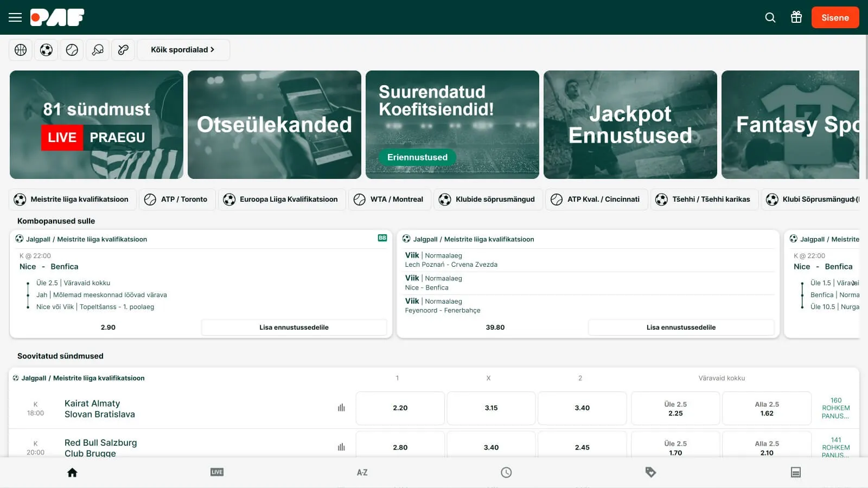Go to Home in the bottom bar
This screenshot has width=868, height=488.
click(x=72, y=472)
